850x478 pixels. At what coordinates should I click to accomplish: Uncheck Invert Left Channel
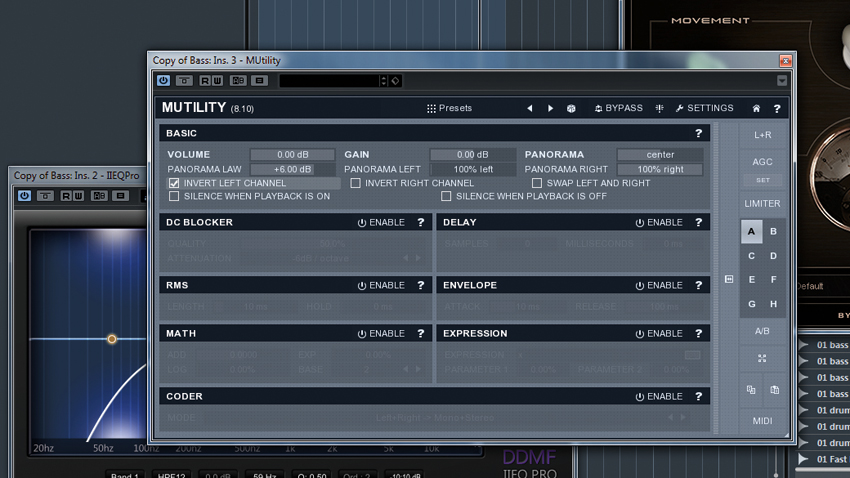(174, 183)
